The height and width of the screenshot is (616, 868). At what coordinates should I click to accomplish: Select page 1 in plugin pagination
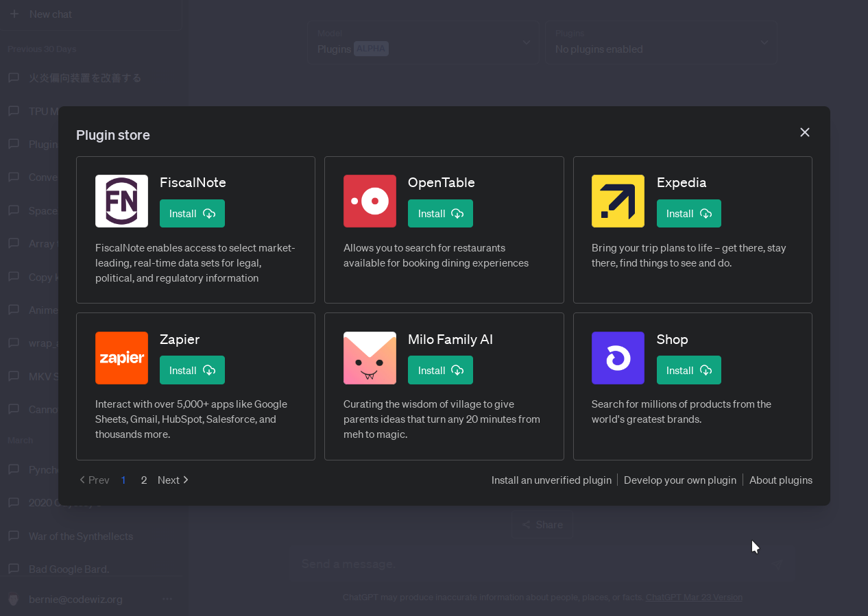pyautogui.click(x=123, y=480)
